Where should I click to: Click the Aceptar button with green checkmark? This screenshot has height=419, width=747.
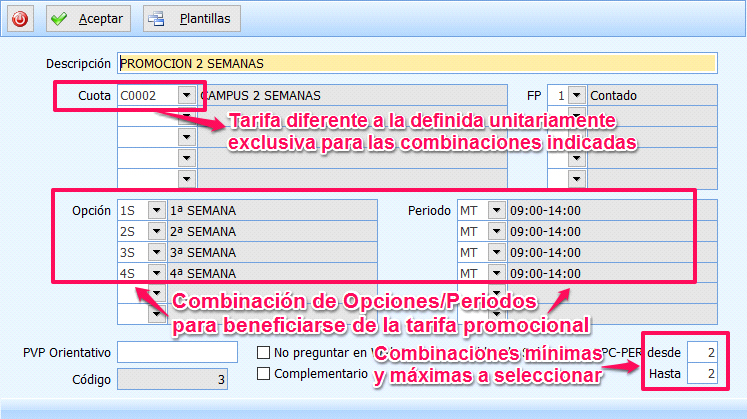pyautogui.click(x=87, y=18)
